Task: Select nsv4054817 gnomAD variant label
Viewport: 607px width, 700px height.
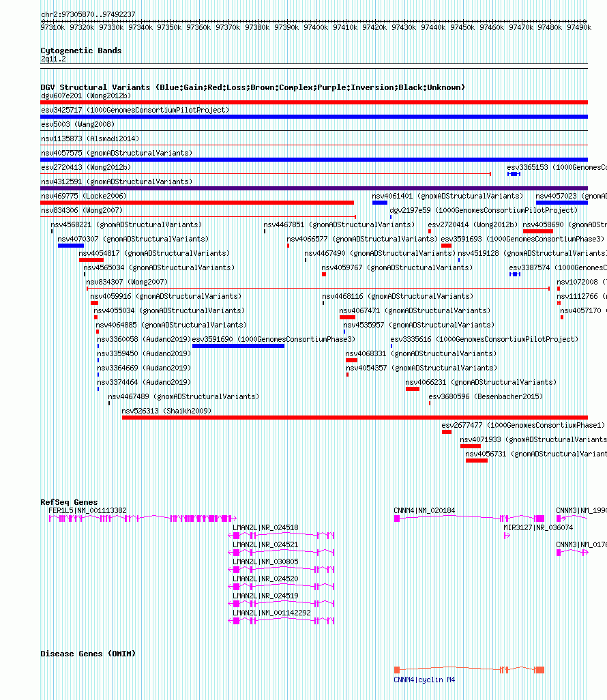Action: pos(154,252)
